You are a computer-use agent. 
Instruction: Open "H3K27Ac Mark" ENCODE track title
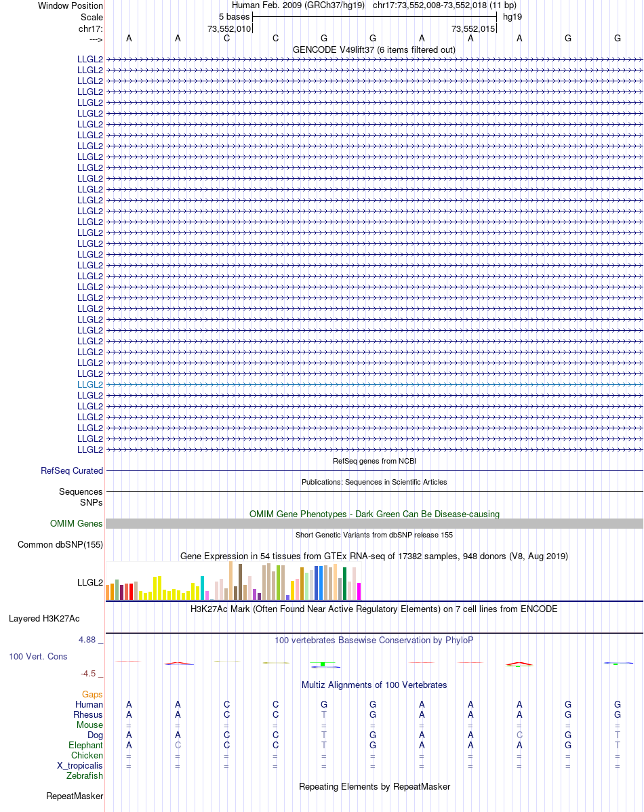tap(374, 609)
